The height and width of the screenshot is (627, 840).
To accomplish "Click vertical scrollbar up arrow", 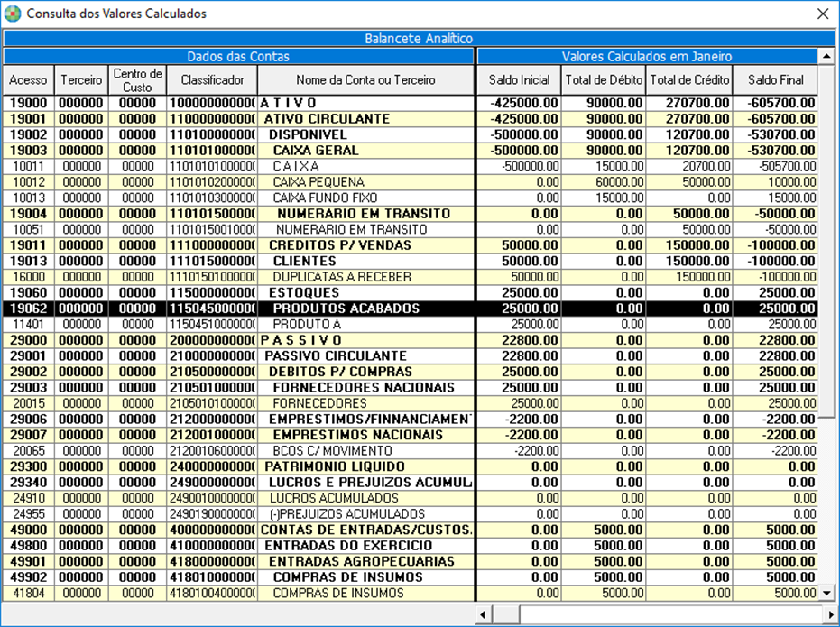I will 826,56.
